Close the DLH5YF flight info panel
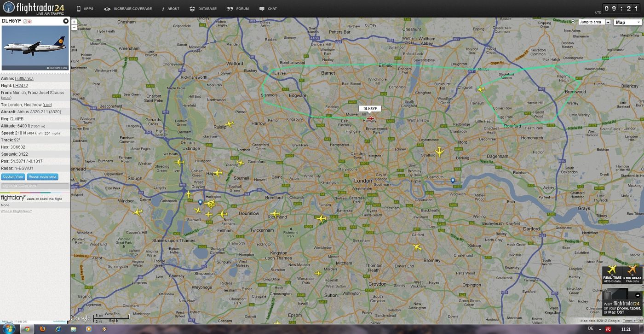The height and width of the screenshot is (334, 644). (x=66, y=21)
